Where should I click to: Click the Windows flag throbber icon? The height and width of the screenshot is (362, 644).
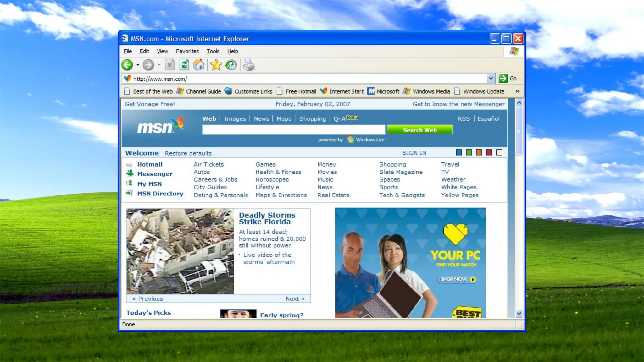click(x=514, y=51)
